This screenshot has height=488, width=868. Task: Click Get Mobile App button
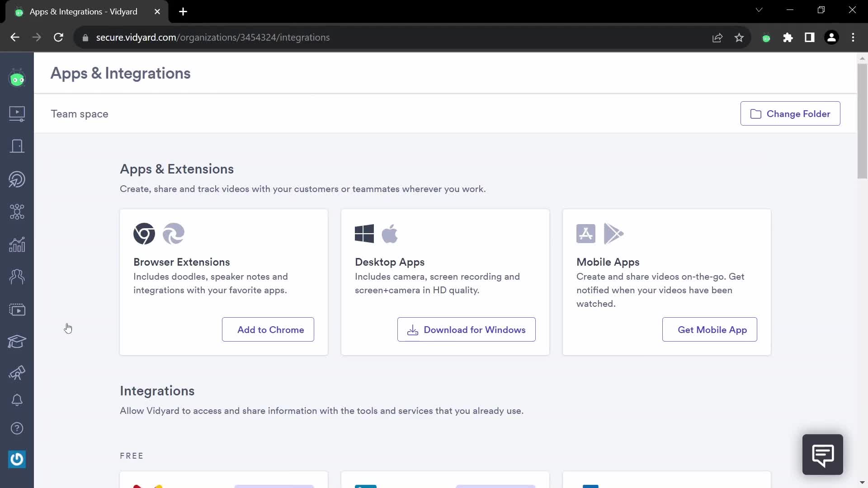coord(710,329)
